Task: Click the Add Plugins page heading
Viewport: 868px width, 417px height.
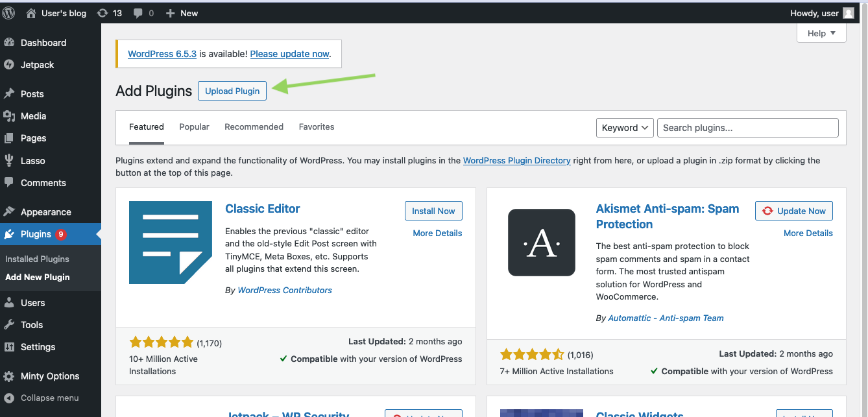Action: (x=154, y=91)
